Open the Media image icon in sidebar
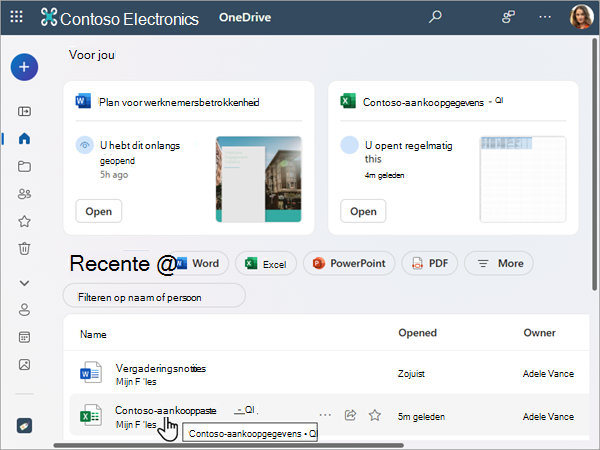 click(24, 365)
